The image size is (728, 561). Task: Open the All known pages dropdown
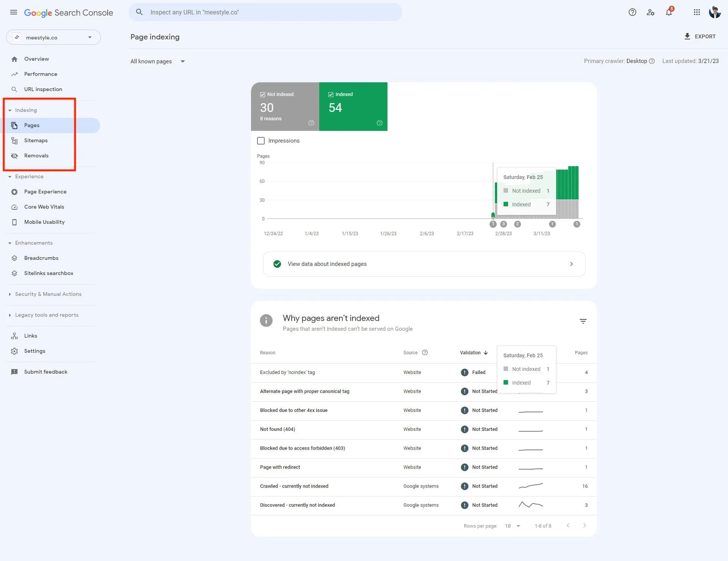(x=157, y=61)
